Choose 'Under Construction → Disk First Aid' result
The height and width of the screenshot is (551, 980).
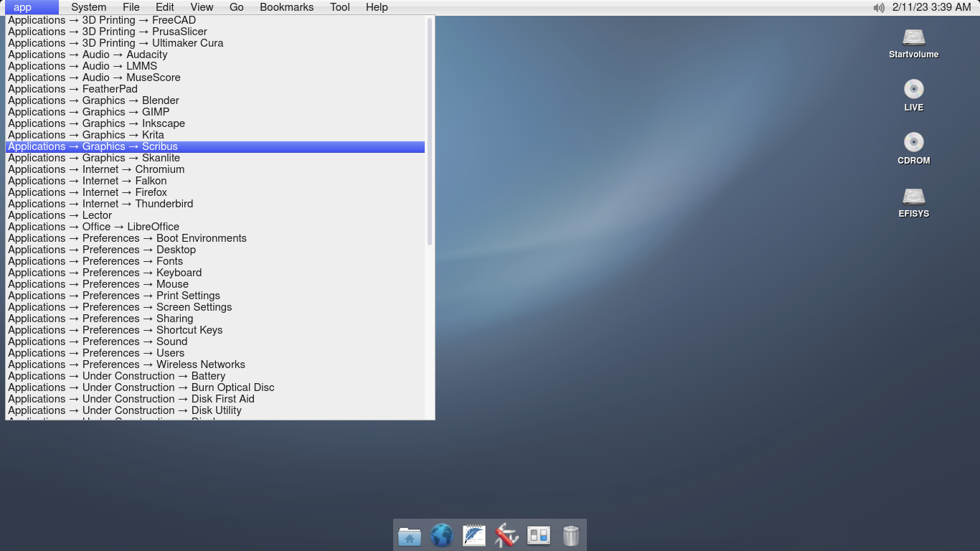(x=215, y=399)
